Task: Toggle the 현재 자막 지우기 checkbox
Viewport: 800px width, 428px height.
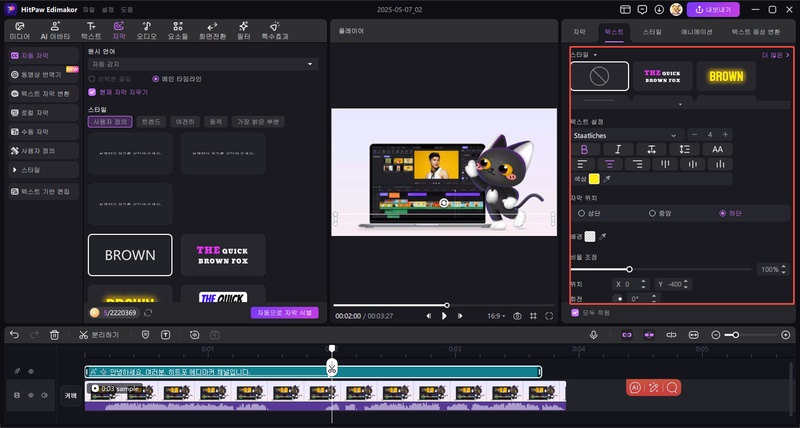Action: pyautogui.click(x=92, y=92)
